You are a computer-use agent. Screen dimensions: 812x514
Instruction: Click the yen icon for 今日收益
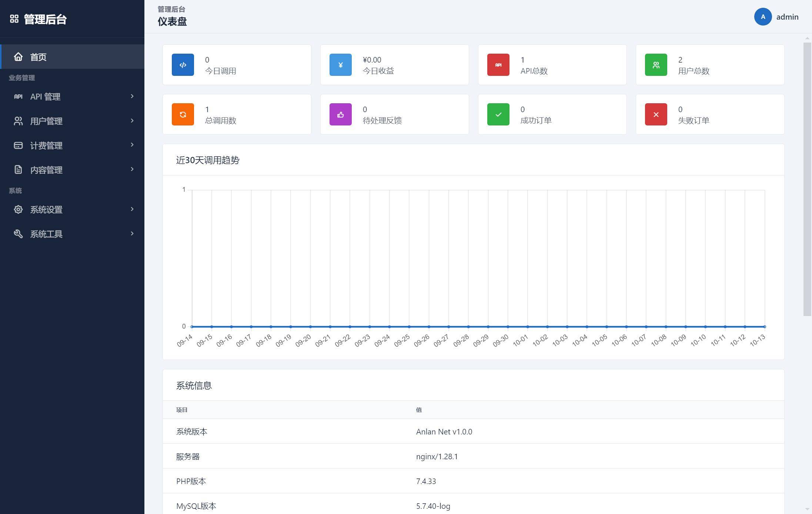(341, 65)
